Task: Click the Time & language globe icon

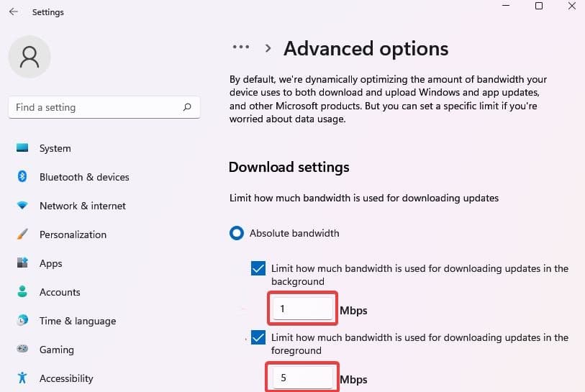Action: (22, 321)
